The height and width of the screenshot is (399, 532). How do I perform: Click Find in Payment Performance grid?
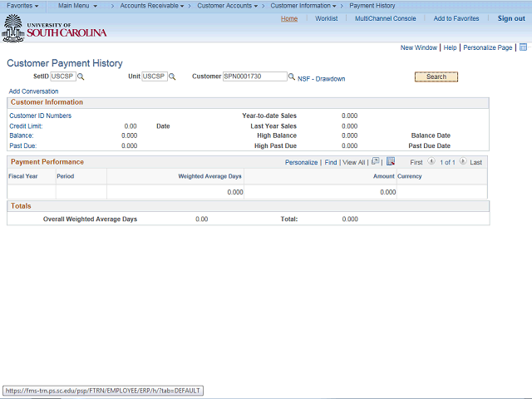click(331, 163)
